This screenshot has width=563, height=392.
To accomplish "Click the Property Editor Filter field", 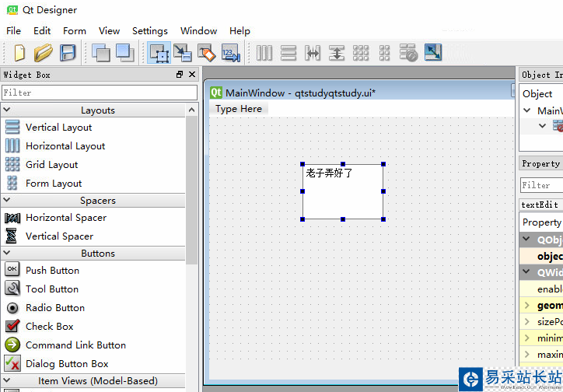I will point(541,185).
